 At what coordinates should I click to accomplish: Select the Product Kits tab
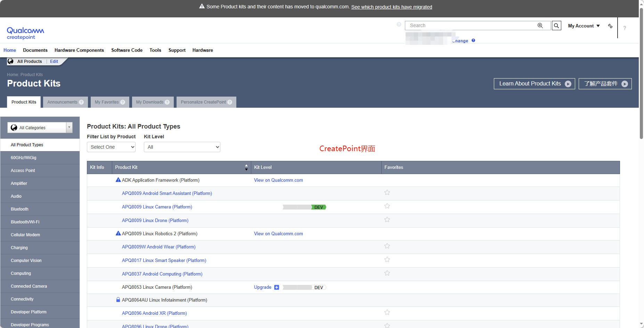tap(24, 102)
